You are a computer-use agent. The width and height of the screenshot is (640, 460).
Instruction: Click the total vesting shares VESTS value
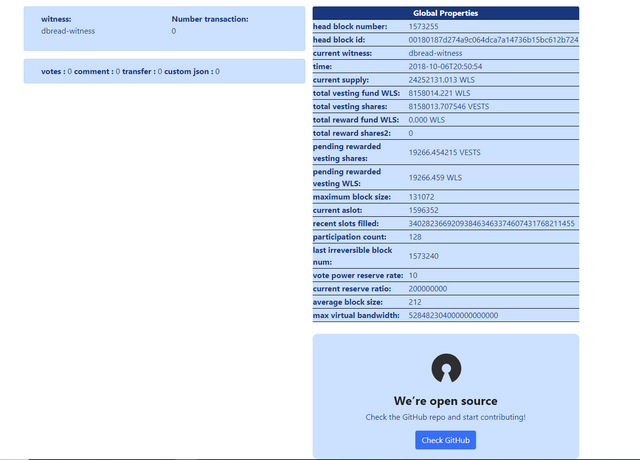tap(449, 107)
